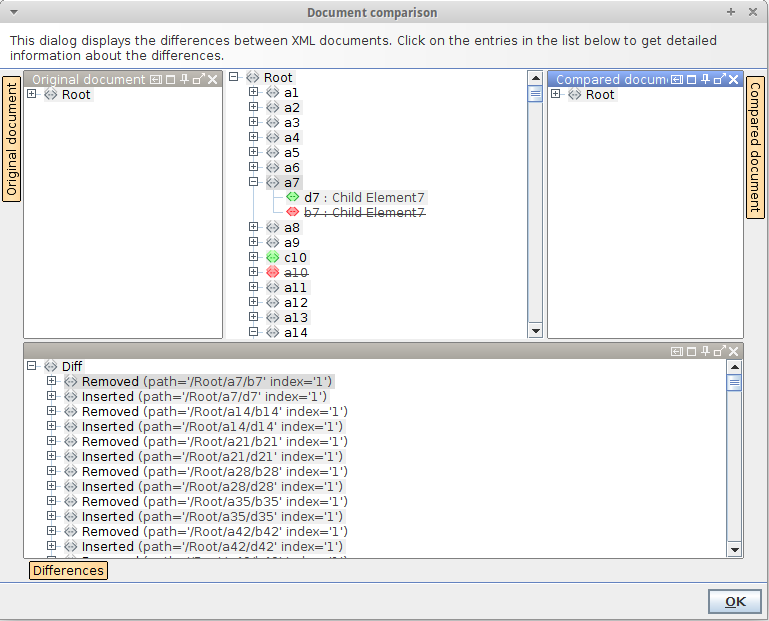
Task: Click the Diff root element icon
Action: pyautogui.click(x=51, y=366)
